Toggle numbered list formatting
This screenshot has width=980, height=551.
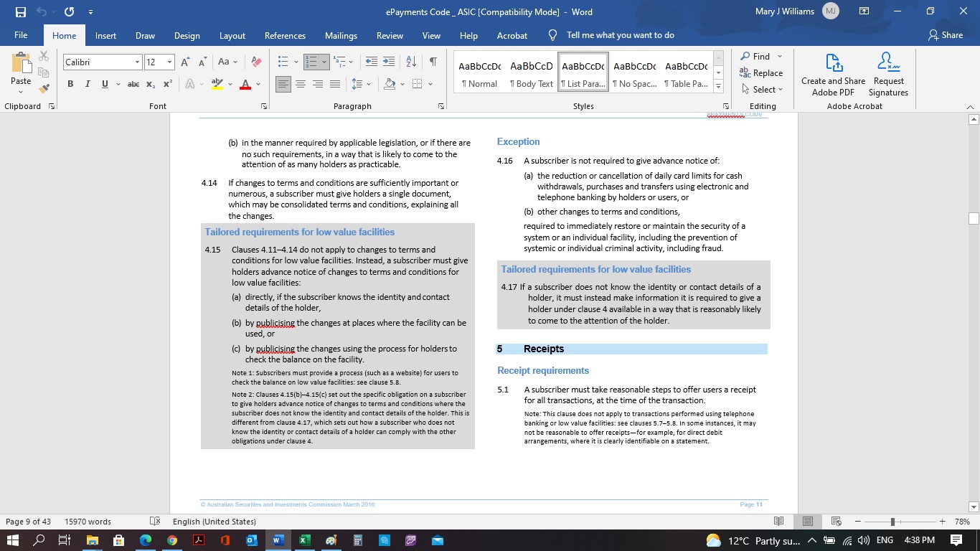311,62
